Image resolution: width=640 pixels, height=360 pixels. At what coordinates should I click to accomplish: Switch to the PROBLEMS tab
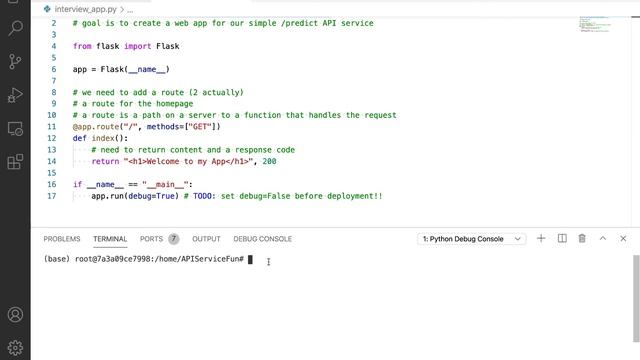click(62, 239)
